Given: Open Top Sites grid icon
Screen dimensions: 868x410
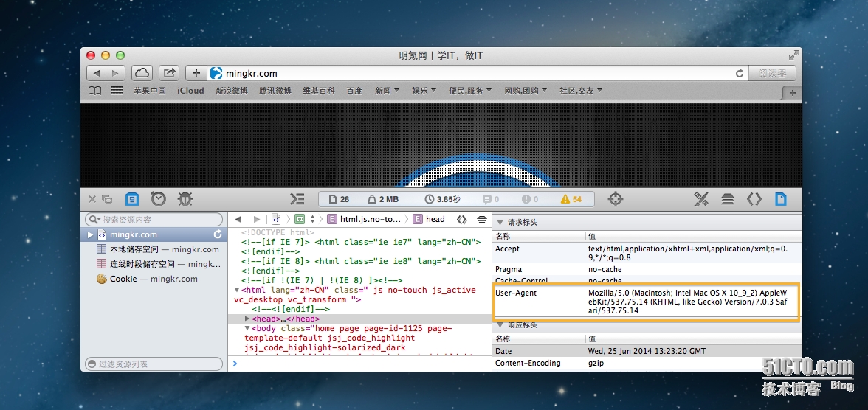Looking at the screenshot, I should tap(117, 91).
